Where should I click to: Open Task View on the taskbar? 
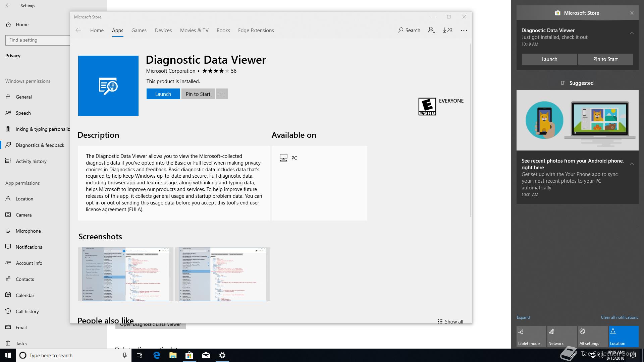point(140,355)
